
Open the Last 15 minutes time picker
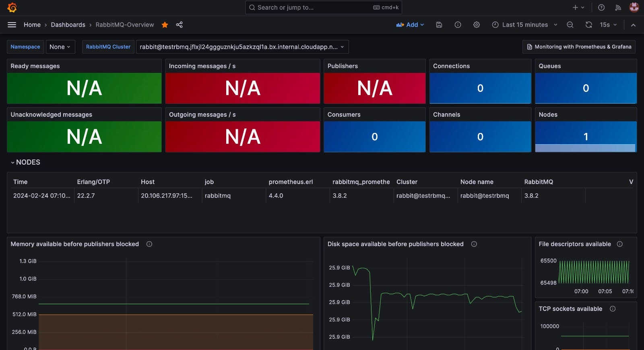525,25
